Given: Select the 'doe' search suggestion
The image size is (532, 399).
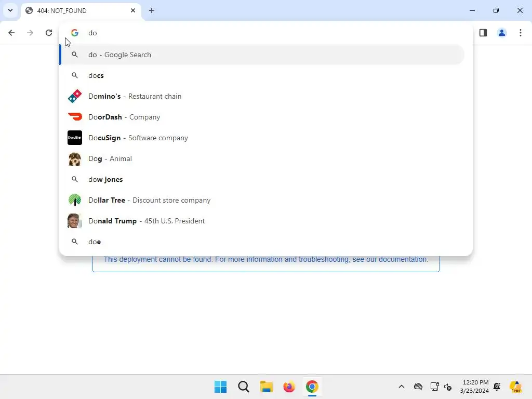Looking at the screenshot, I should 262,242.
